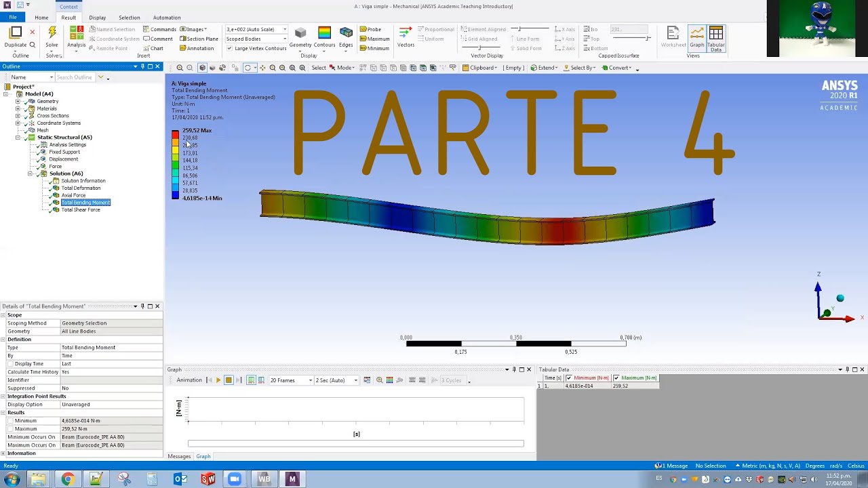
Task: Insert a Section Plane
Action: [x=199, y=39]
